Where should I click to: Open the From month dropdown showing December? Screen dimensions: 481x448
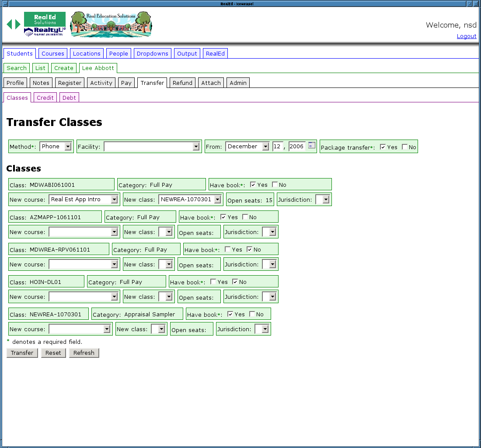(x=247, y=147)
